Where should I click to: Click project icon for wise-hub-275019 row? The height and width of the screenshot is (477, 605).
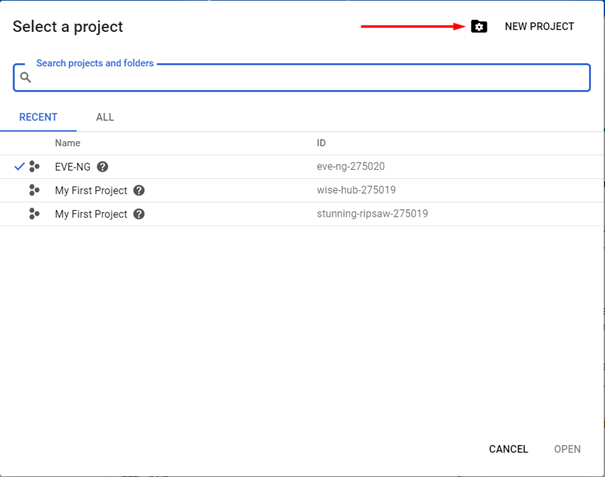34,190
